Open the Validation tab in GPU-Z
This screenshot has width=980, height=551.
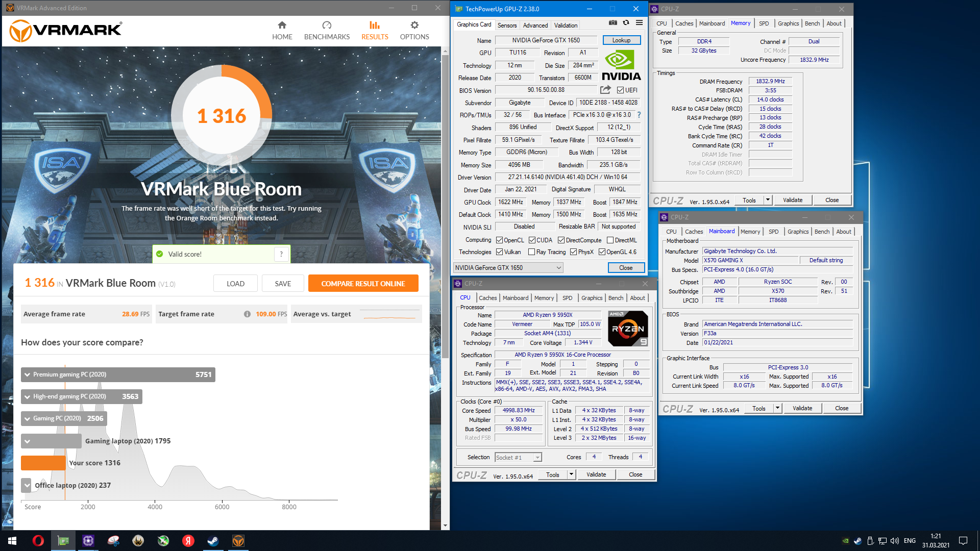tap(566, 25)
